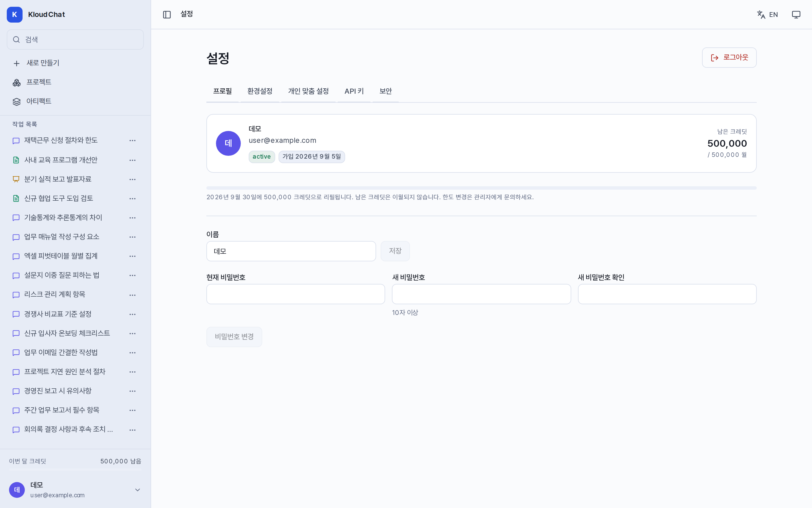The width and height of the screenshot is (812, 508).
Task: Open more options for 사내 교육 프로그램 개선안
Action: pyautogui.click(x=133, y=160)
